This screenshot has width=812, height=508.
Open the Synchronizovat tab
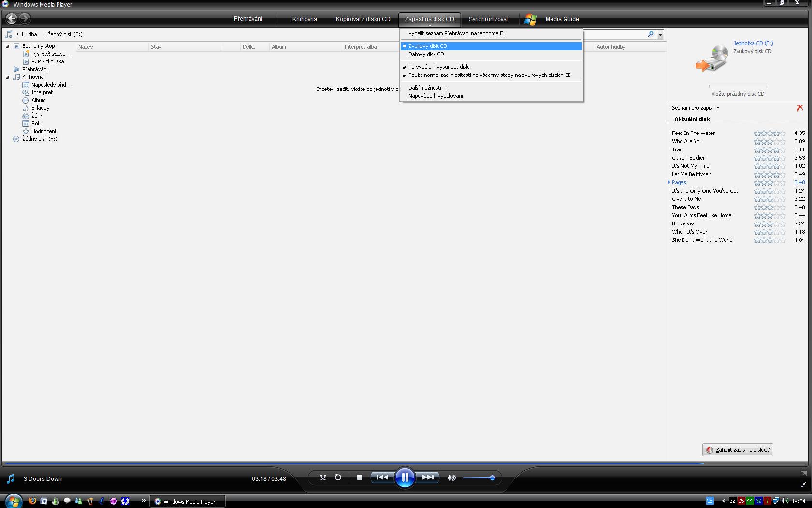pyautogui.click(x=488, y=19)
